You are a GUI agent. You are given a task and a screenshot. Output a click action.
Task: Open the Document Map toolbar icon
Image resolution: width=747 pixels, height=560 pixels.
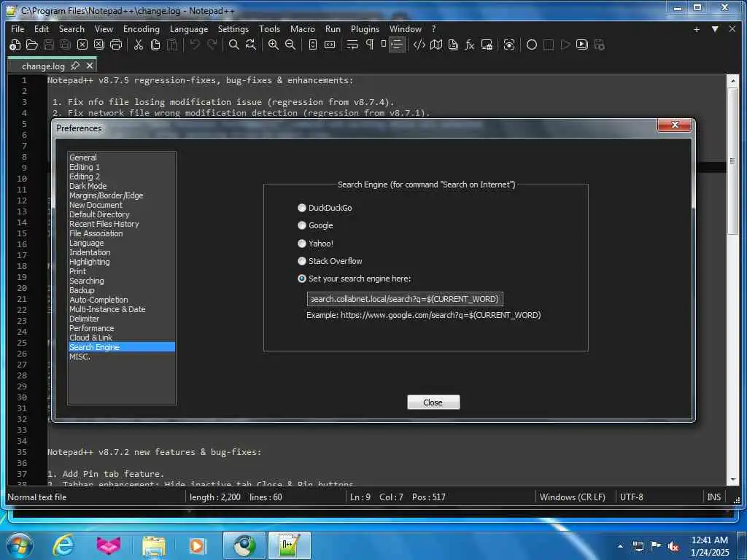pyautogui.click(x=436, y=44)
